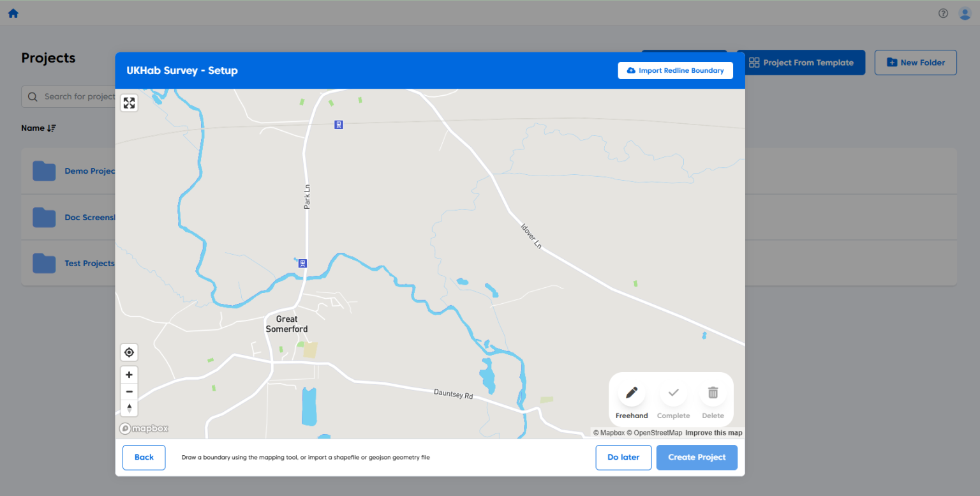Create a New Folder
This screenshot has width=980, height=496.
[x=916, y=62]
